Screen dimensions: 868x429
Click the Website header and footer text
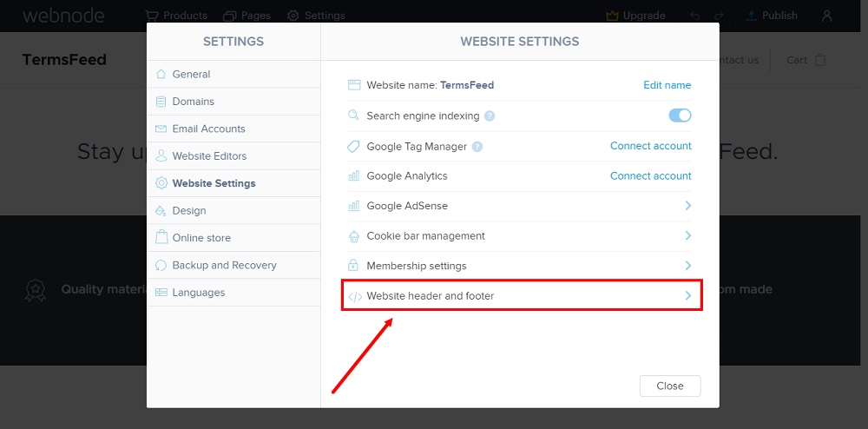click(x=431, y=296)
